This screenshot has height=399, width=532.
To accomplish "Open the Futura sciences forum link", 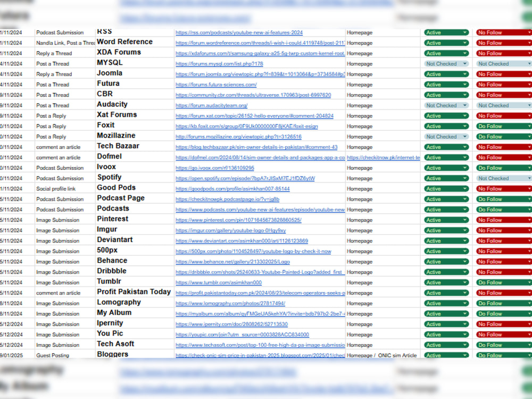I will coord(216,85).
